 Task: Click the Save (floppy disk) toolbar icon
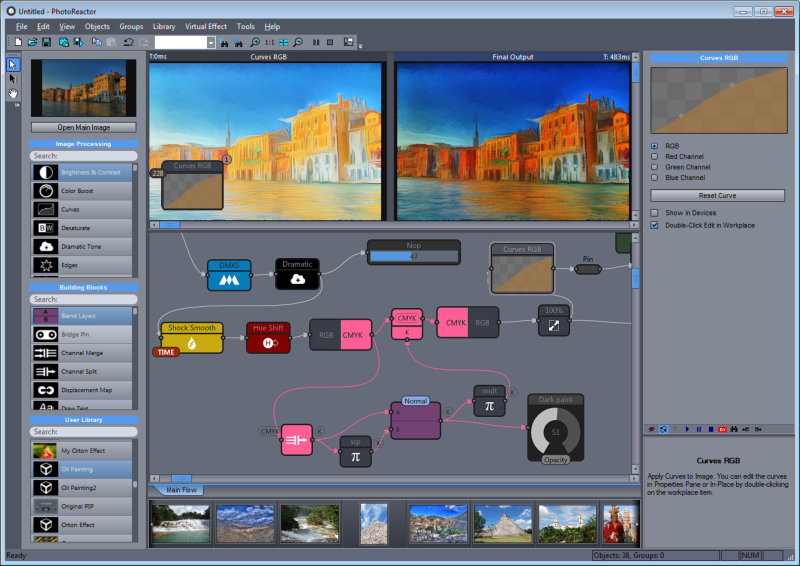pos(48,42)
